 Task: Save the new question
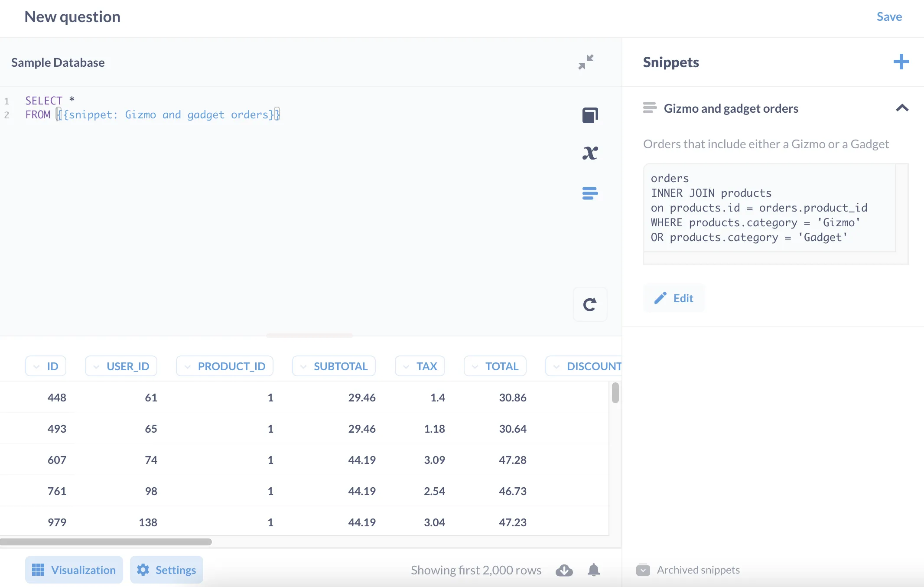point(889,16)
